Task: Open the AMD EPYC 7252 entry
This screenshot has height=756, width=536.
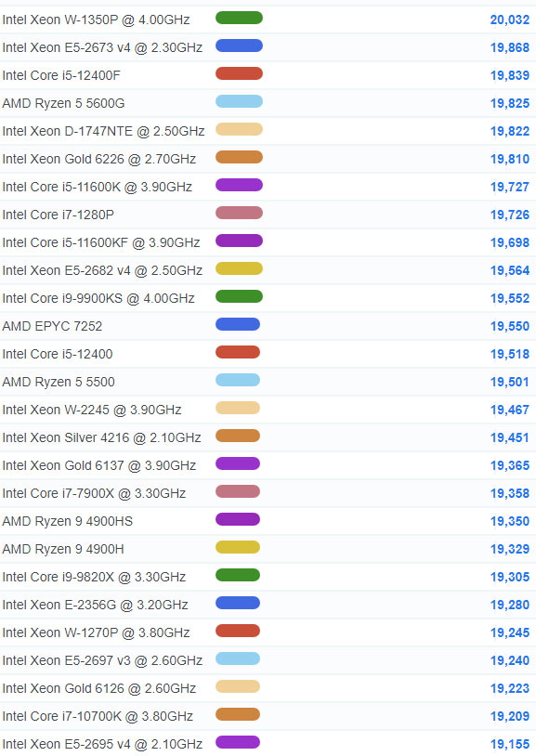Action: [52, 326]
